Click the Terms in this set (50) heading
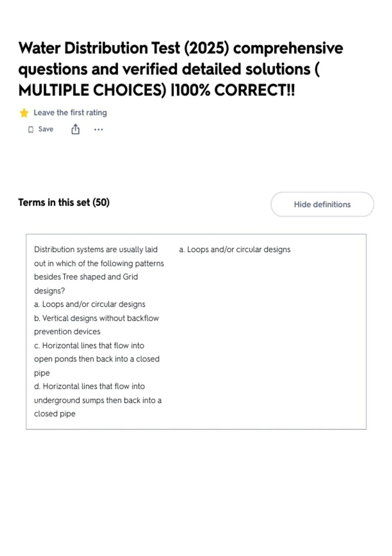The width and height of the screenshot is (392, 556). coord(64,202)
